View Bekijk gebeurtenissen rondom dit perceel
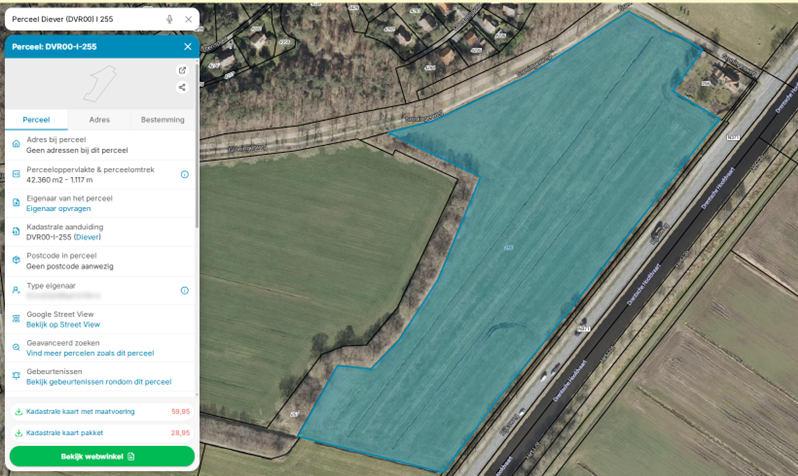 tap(98, 382)
